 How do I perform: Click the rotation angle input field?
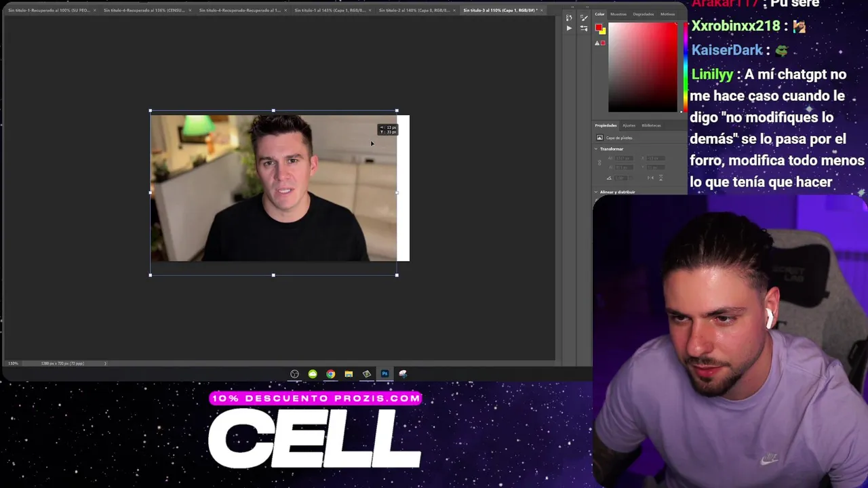(x=622, y=178)
